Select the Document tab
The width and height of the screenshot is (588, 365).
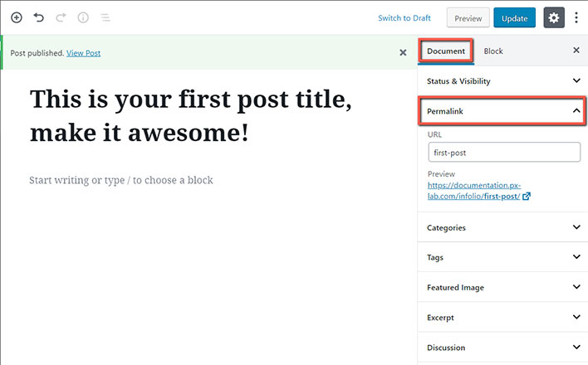[x=446, y=51]
